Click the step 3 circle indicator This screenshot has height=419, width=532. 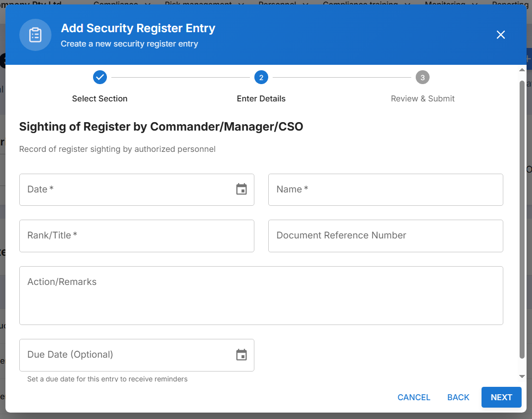point(423,77)
